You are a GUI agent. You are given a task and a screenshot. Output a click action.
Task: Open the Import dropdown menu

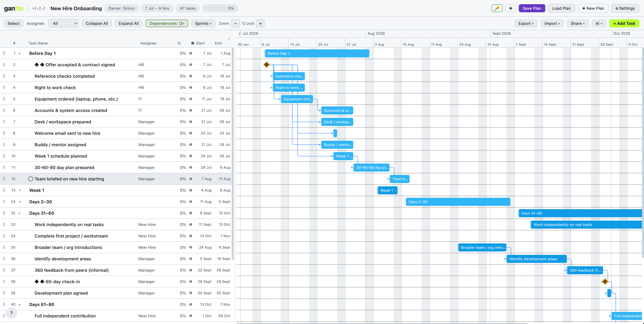552,24
